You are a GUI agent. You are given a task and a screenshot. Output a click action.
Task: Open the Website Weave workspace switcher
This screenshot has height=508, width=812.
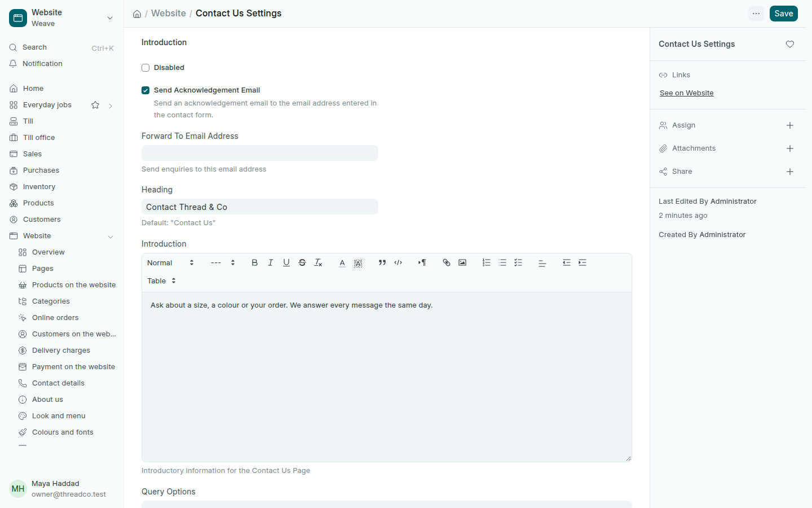coord(62,18)
